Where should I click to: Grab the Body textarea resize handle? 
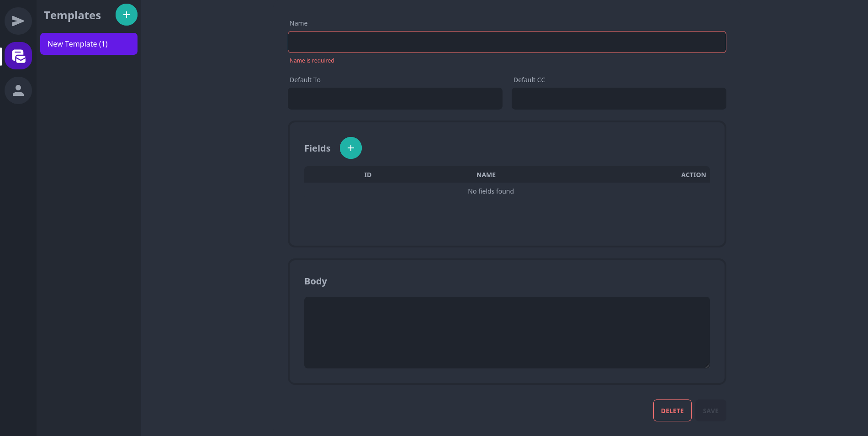707,365
